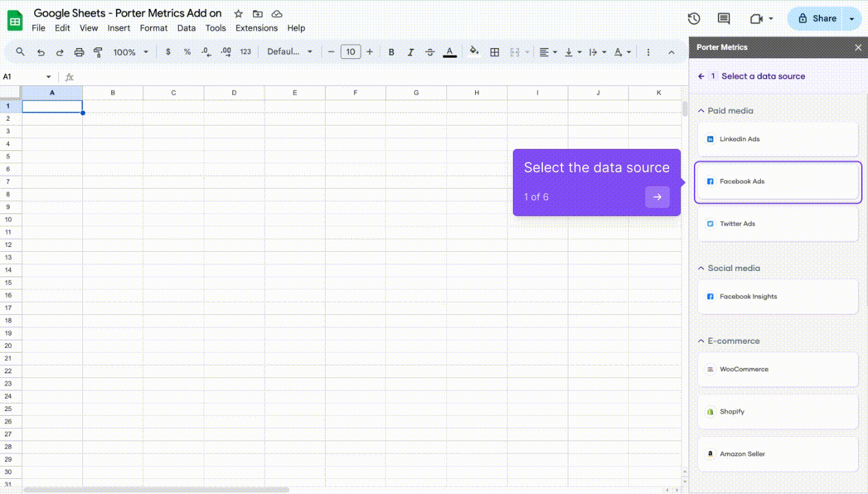Go back with Porter Metrics arrow
The image size is (868, 494).
(701, 76)
